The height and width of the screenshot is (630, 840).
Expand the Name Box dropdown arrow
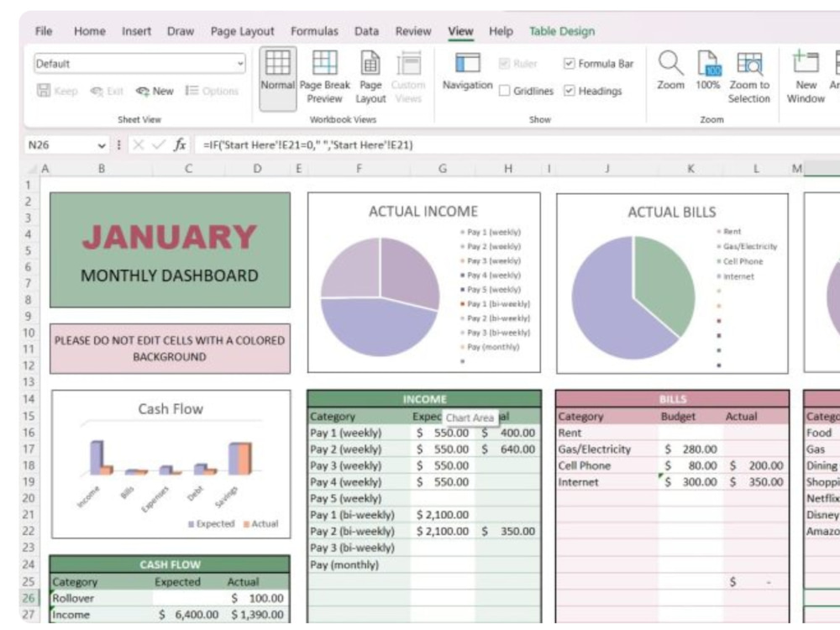[x=102, y=145]
